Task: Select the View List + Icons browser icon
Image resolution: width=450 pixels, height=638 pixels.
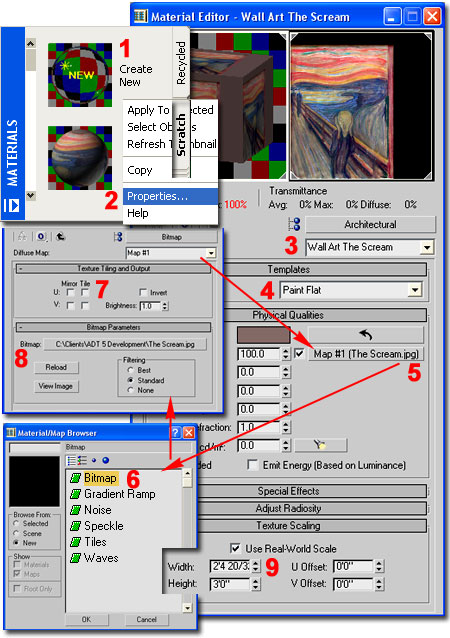Action: [x=83, y=461]
